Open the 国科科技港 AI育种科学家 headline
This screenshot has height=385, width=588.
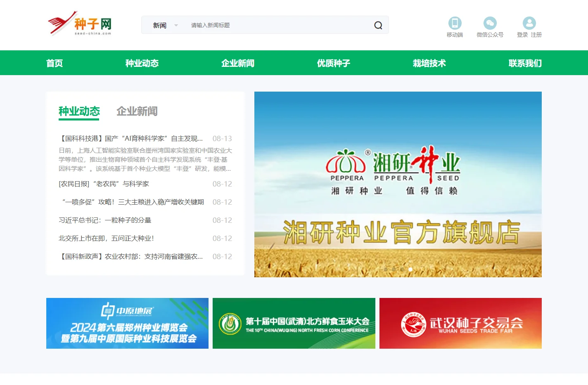[131, 139]
